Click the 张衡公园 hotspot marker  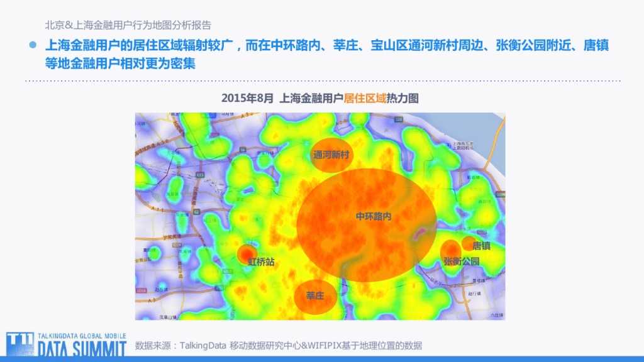[450, 251]
